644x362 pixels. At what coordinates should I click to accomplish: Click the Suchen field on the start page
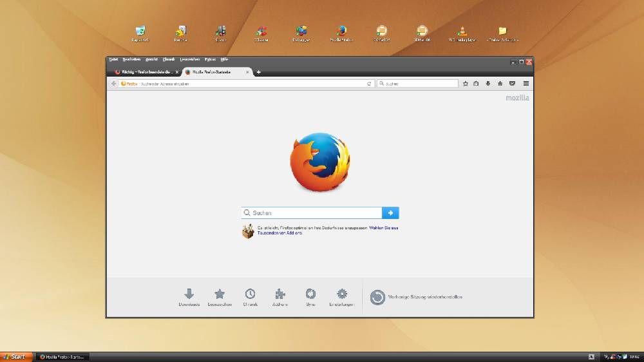pyautogui.click(x=312, y=213)
